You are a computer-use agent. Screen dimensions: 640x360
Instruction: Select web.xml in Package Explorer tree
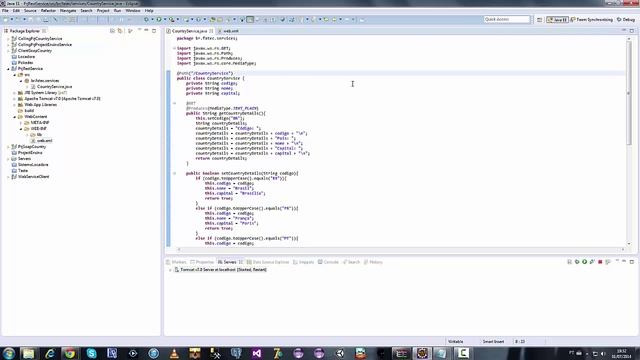tap(44, 140)
